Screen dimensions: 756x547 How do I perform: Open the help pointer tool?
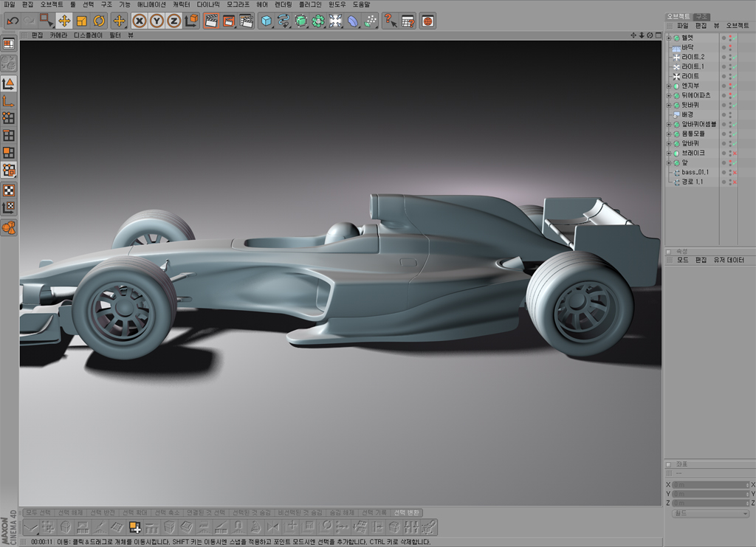point(391,21)
